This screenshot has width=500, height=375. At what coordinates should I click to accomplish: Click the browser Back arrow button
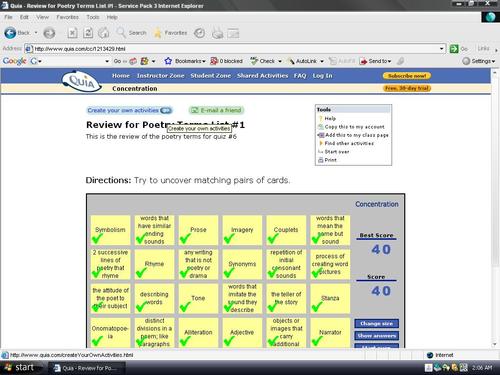pyautogui.click(x=10, y=33)
